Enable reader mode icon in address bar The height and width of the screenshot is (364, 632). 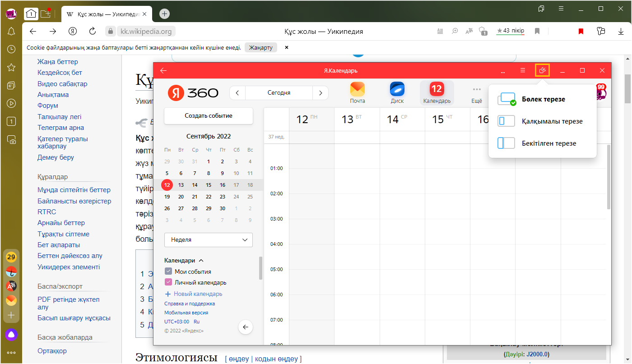[441, 31]
